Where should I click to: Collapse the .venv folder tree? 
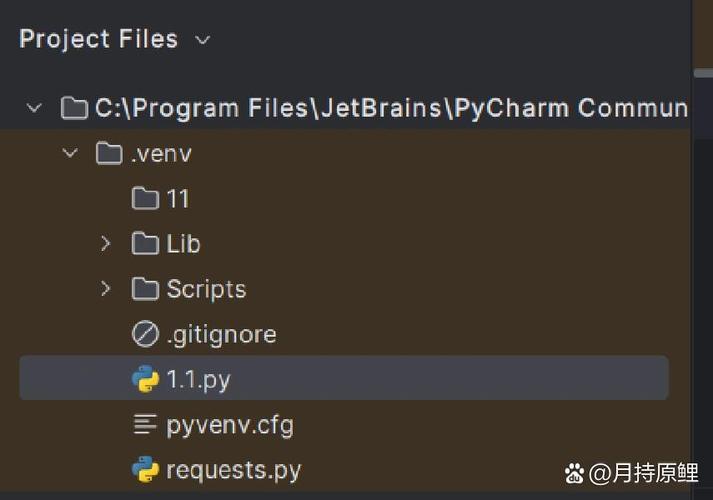coord(70,154)
